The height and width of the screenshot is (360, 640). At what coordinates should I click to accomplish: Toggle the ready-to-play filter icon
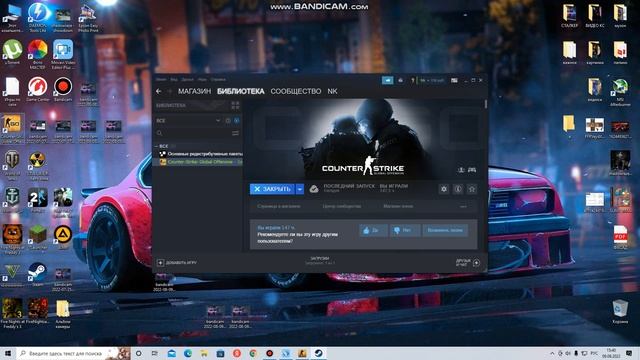point(237,121)
